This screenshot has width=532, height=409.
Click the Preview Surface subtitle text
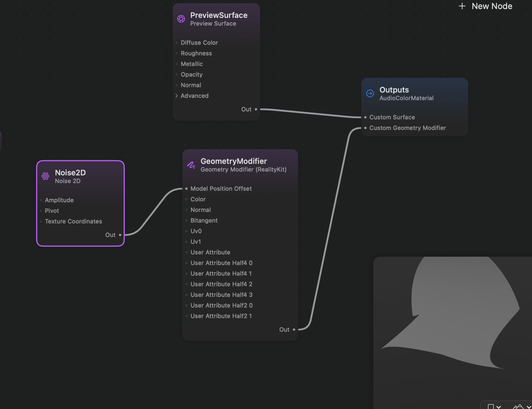pos(213,24)
